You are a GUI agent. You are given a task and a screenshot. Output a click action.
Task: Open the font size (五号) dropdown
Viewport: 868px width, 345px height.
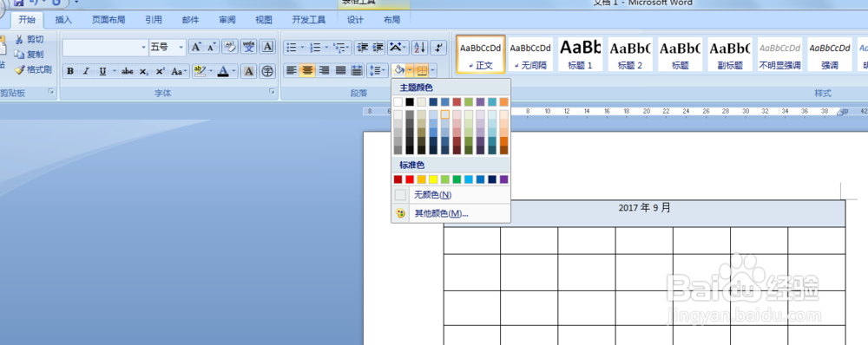[181, 48]
